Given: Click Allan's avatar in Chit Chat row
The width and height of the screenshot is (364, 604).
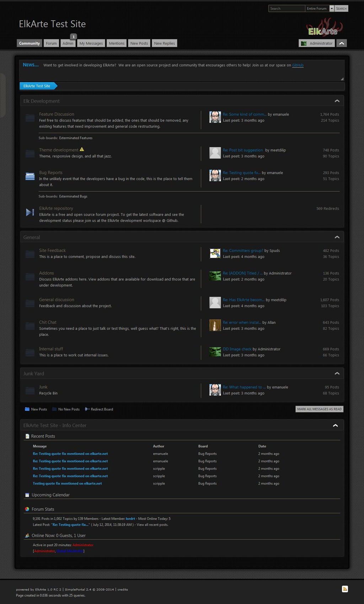Looking at the screenshot, I should pos(215,325).
